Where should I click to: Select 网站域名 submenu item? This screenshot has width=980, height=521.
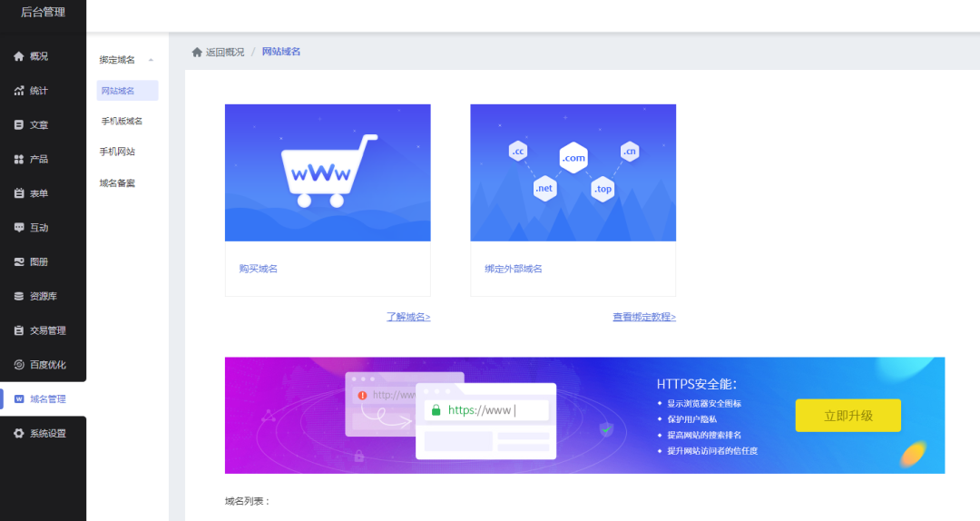pos(128,91)
